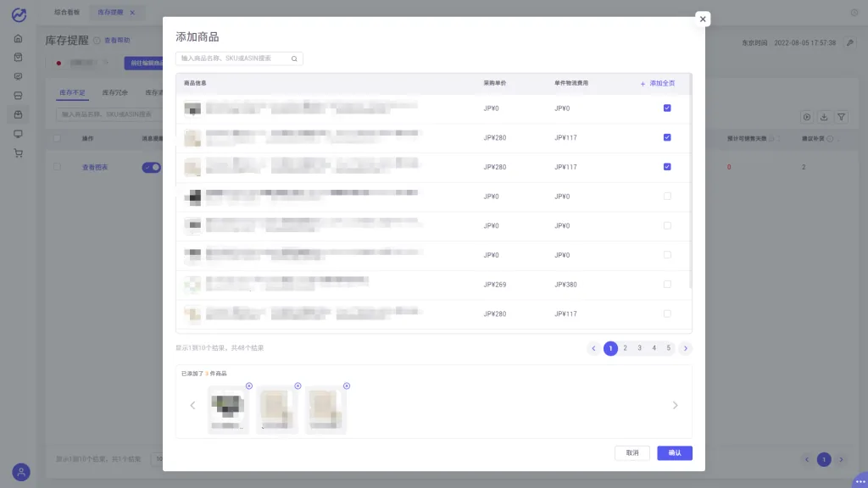
Task: Open chat bubble at bottom right
Action: [860, 480]
